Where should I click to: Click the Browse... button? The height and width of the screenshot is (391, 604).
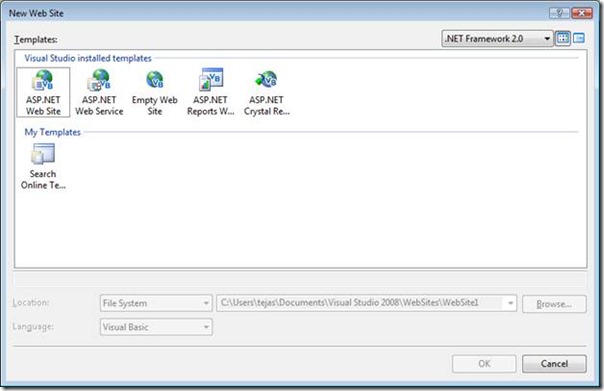click(554, 304)
